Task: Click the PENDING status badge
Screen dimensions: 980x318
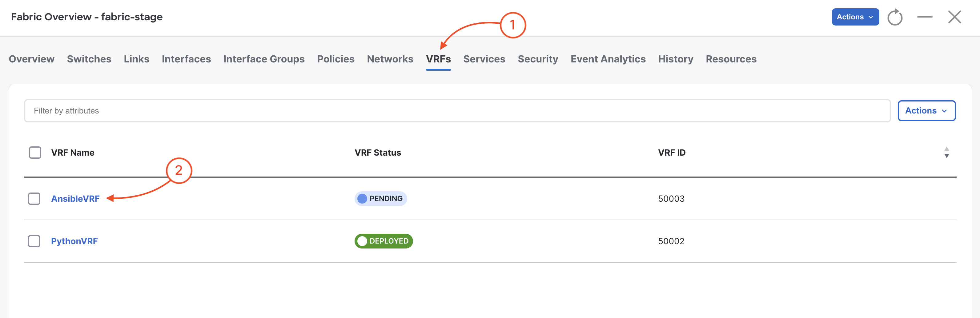Action: tap(381, 199)
